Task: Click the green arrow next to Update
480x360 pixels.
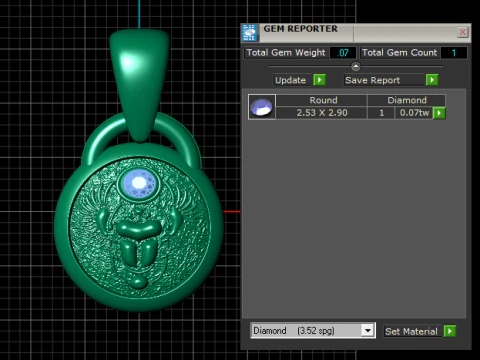Action: [x=319, y=80]
